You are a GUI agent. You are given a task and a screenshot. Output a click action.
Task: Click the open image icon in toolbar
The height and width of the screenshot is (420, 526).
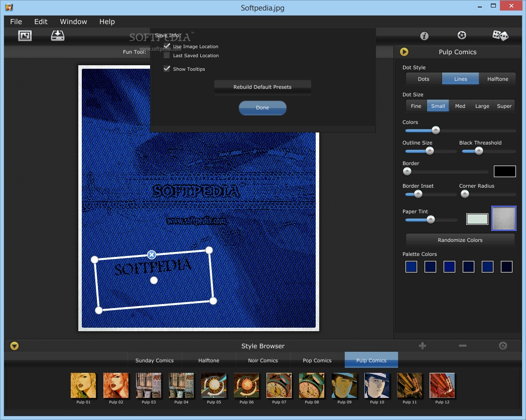[25, 36]
